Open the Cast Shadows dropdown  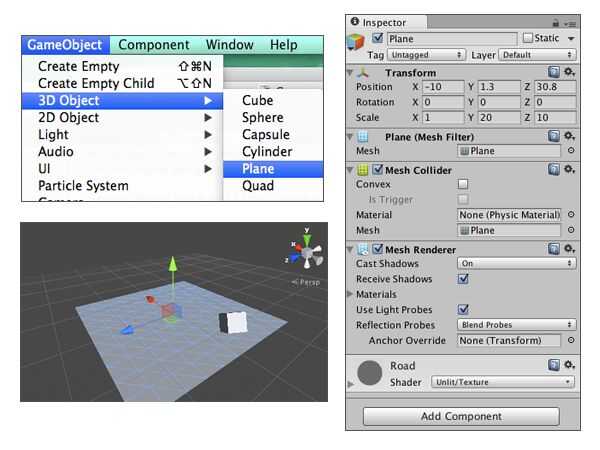(517, 263)
